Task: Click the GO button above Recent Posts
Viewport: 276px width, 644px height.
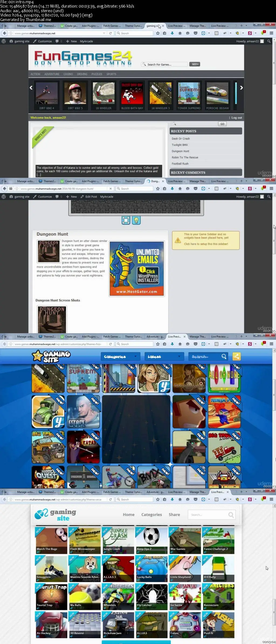Action: [222, 124]
